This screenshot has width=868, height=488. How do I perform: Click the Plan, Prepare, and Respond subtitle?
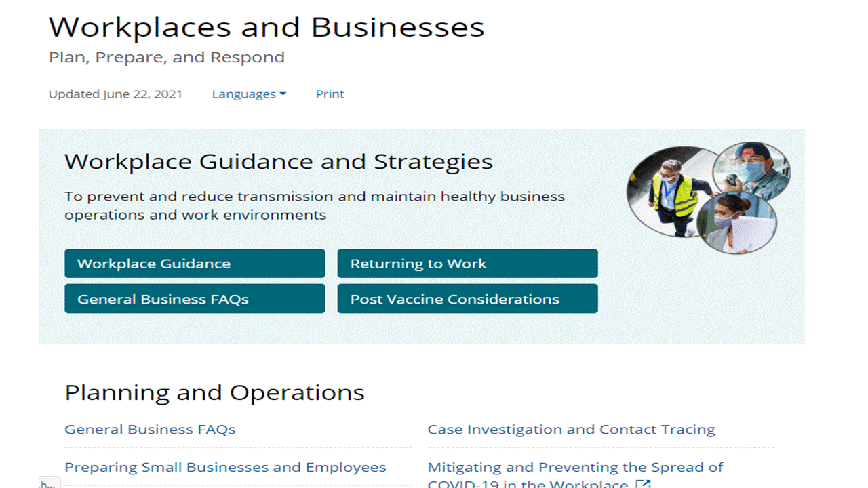tap(167, 58)
